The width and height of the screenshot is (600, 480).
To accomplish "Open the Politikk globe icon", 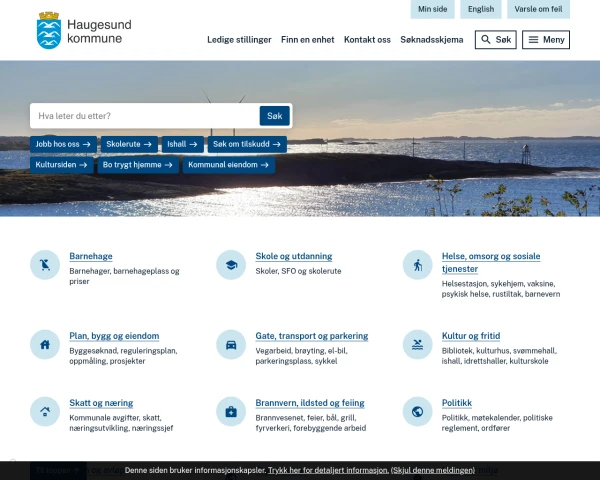I will (x=417, y=411).
